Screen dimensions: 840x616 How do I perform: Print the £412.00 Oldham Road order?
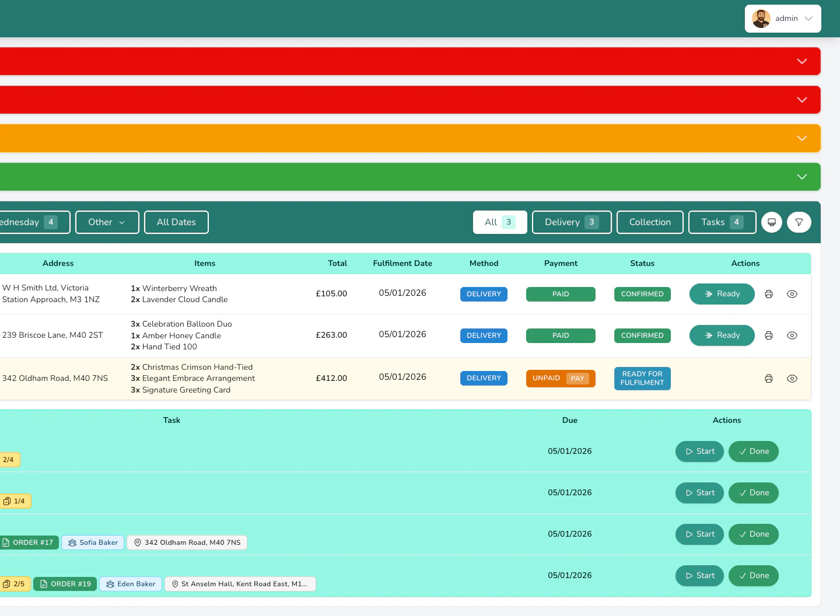coord(769,378)
